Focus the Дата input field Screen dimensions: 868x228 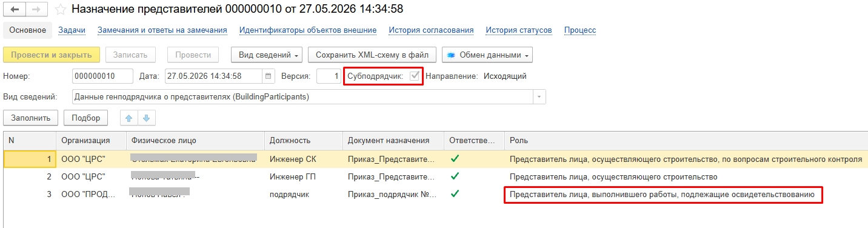213,76
